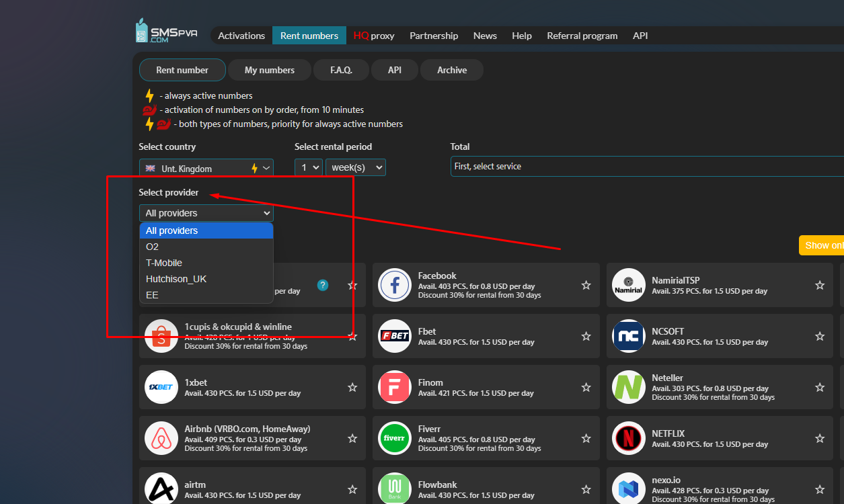This screenshot has height=504, width=844.
Task: Click the Fbet logo icon
Action: pos(395,336)
